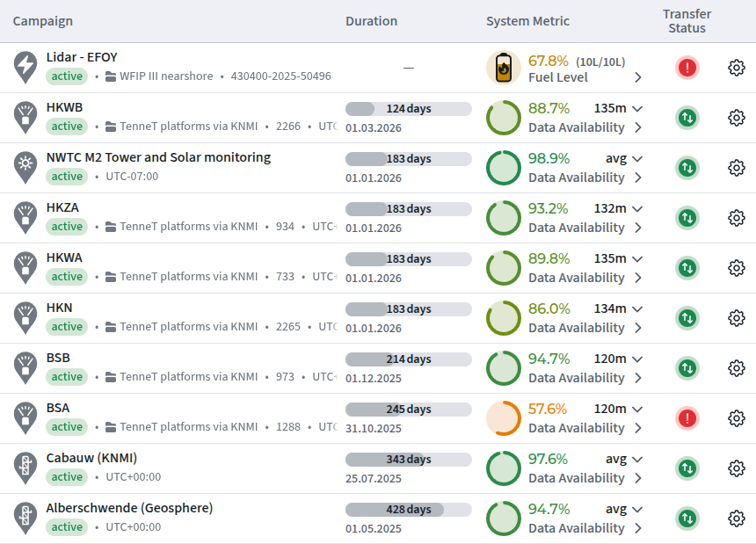The width and height of the screenshot is (756, 544).
Task: Click the red transfer error icon for BSA
Action: [687, 418]
